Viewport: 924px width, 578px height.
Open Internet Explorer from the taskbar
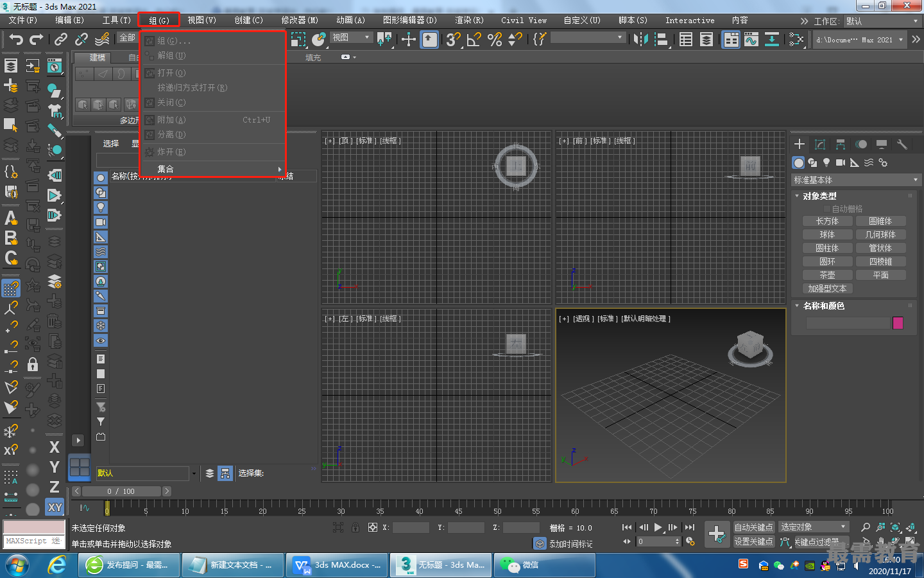coord(57,565)
